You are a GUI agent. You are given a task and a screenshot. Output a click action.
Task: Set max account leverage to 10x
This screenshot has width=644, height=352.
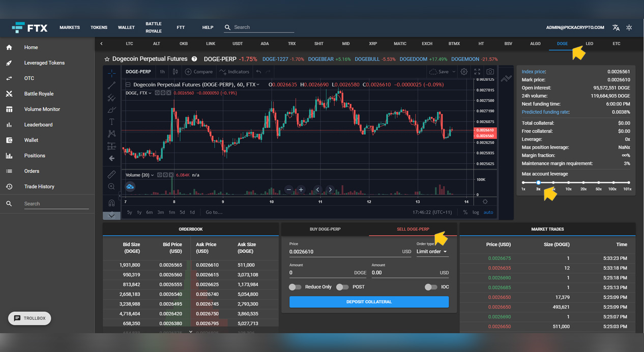click(x=568, y=183)
